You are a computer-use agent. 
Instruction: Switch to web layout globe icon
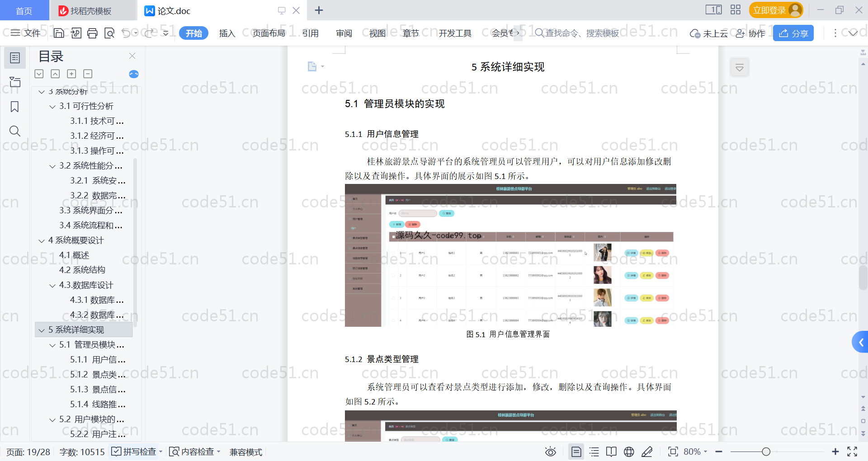pos(629,452)
